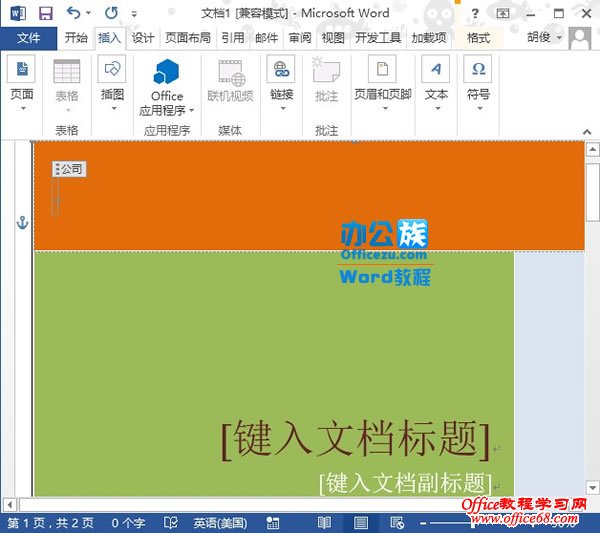Click the 插图 (Illustrations) icon

pyautogui.click(x=112, y=69)
